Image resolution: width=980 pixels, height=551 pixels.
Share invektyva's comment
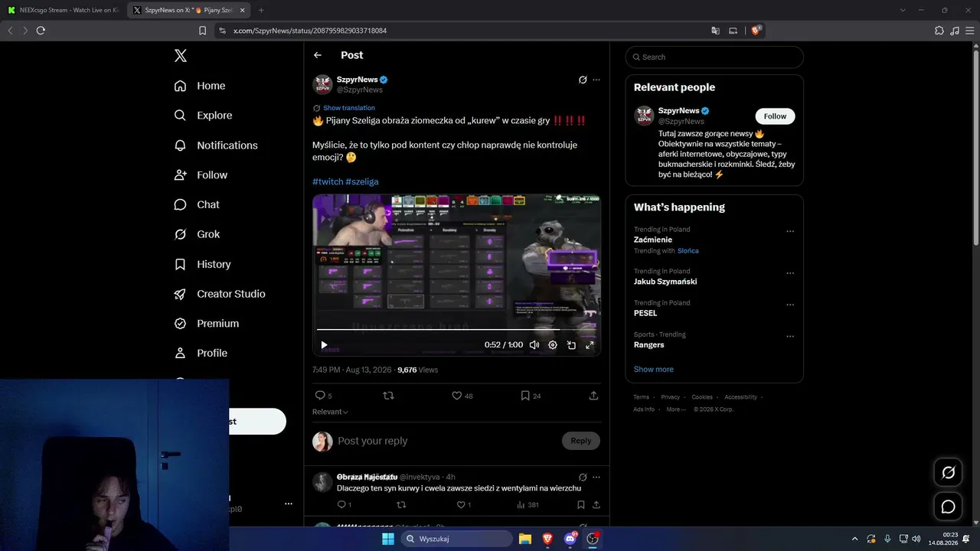click(x=596, y=505)
